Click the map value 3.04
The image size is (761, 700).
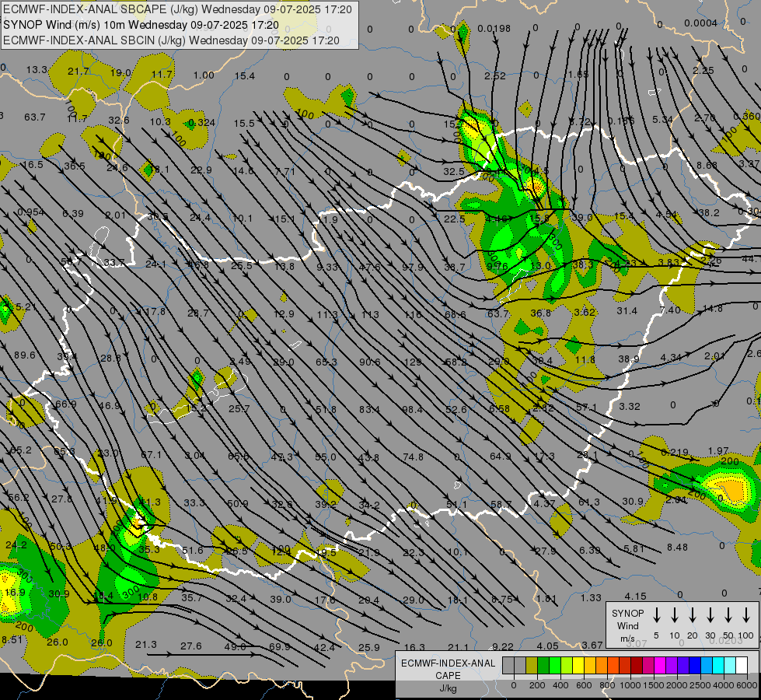point(194,455)
